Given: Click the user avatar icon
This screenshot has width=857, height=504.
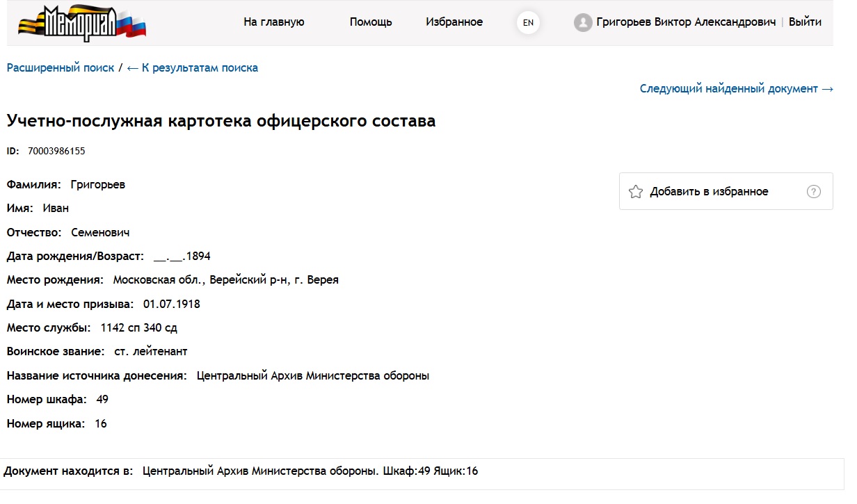Looking at the screenshot, I should coord(582,23).
